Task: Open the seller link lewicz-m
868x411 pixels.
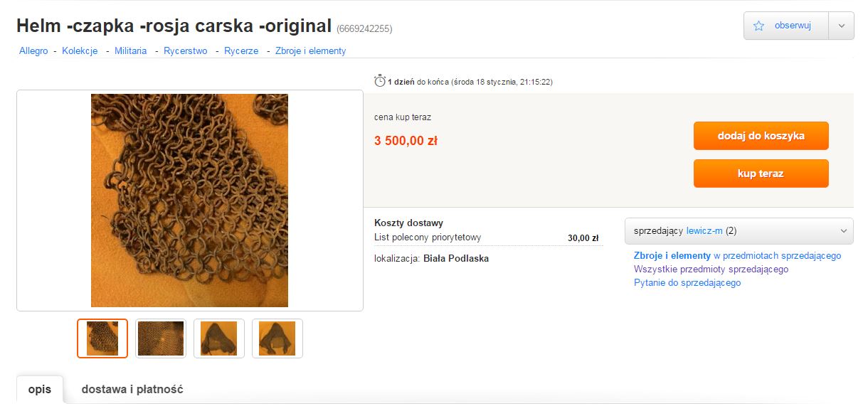Action: pyautogui.click(x=704, y=231)
